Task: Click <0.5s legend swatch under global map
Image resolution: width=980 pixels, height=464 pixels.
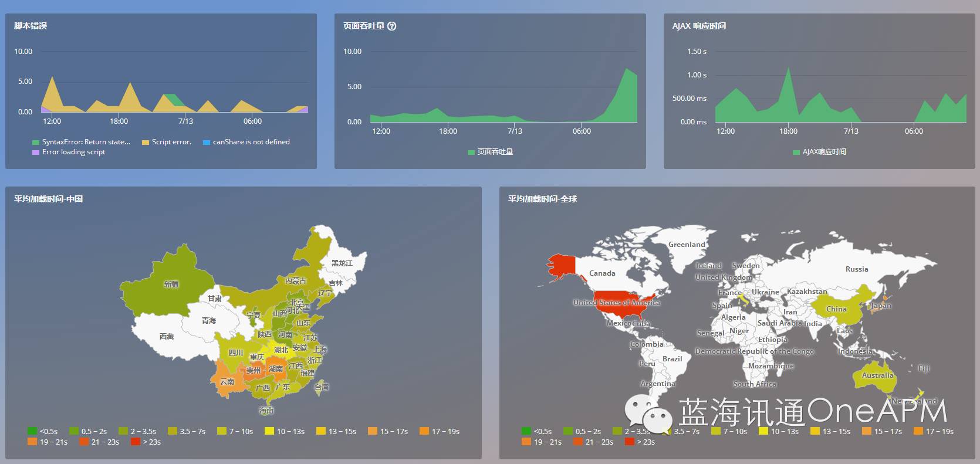Action: pyautogui.click(x=526, y=431)
